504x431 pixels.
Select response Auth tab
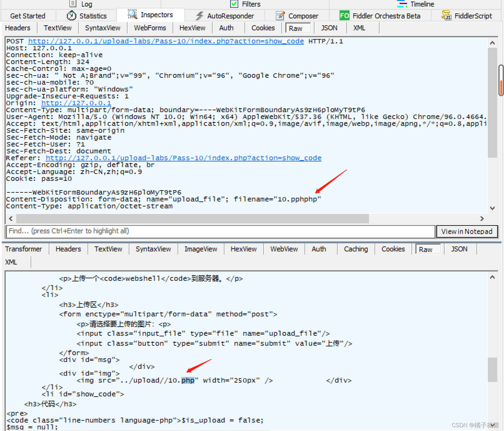coord(319,249)
